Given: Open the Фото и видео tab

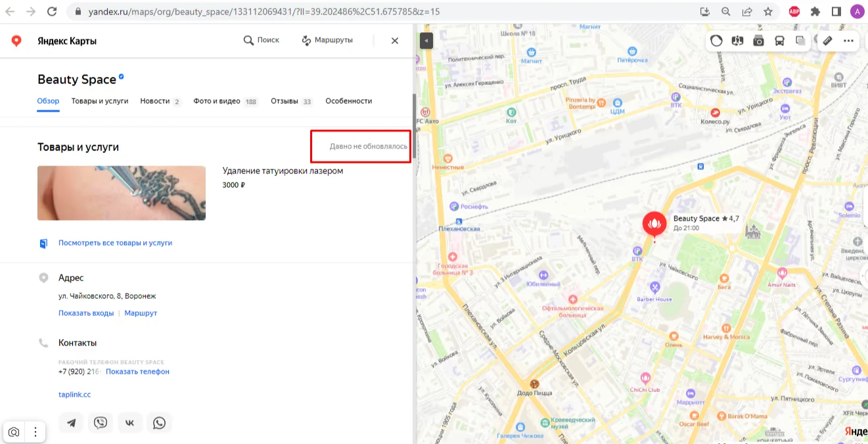Looking at the screenshot, I should pyautogui.click(x=226, y=101).
